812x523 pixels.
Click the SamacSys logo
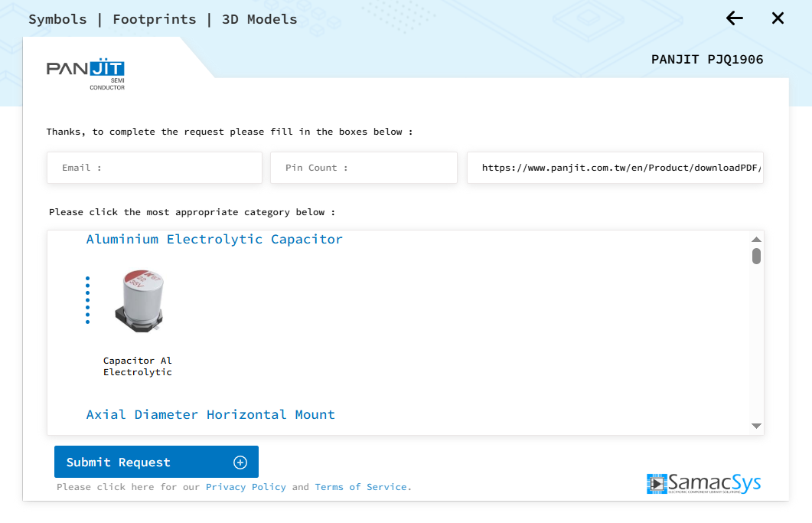click(704, 483)
